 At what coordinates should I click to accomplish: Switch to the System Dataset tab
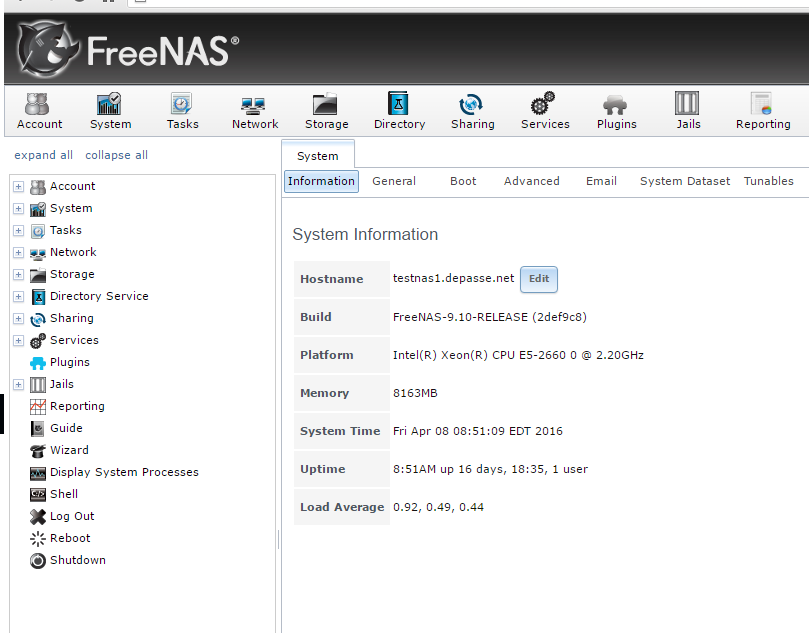pyautogui.click(x=685, y=182)
